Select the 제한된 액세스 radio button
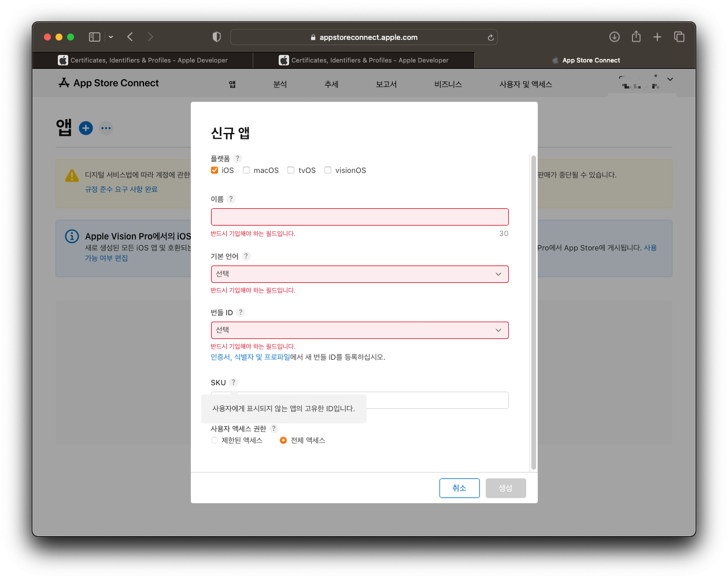The image size is (728, 579). pyautogui.click(x=215, y=440)
